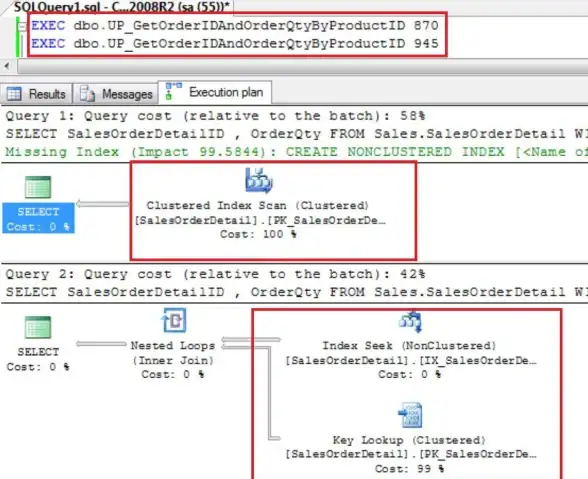This screenshot has width=588, height=479.
Task: Click the EXEC line ending with 870
Action: click(x=235, y=26)
